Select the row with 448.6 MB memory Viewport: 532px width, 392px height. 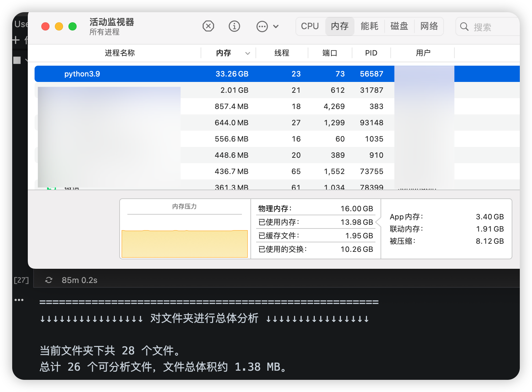(x=277, y=155)
